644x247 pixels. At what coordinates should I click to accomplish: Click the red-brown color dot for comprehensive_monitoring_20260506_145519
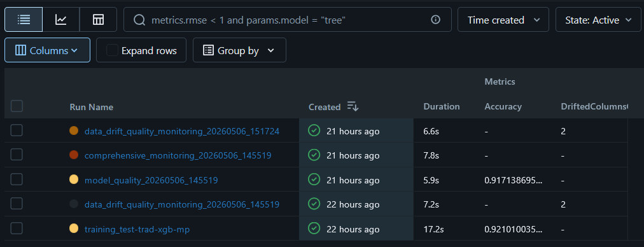click(74, 155)
